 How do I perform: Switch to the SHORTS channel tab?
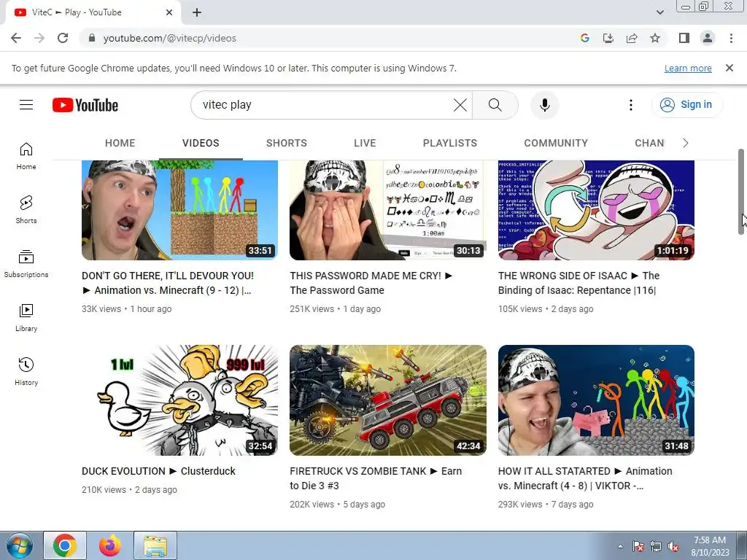[286, 143]
